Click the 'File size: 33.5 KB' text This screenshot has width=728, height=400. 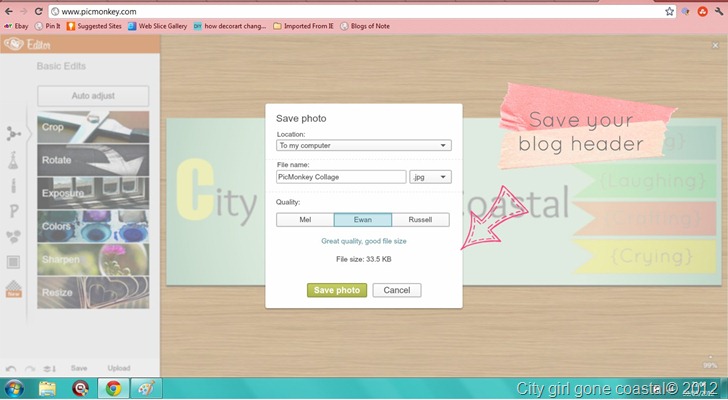pos(364,259)
